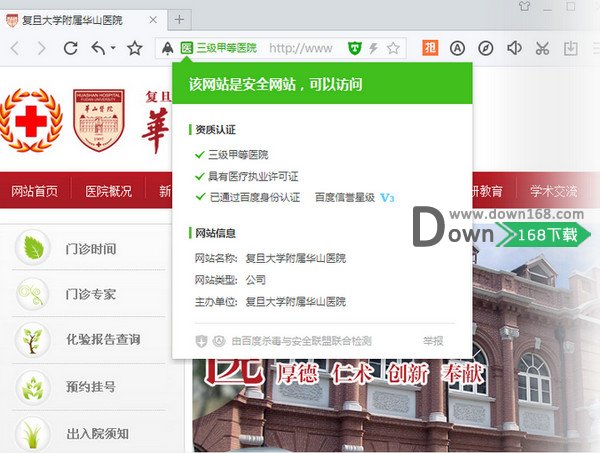Go back with the back arrow
600x453 pixels.
pos(15,49)
